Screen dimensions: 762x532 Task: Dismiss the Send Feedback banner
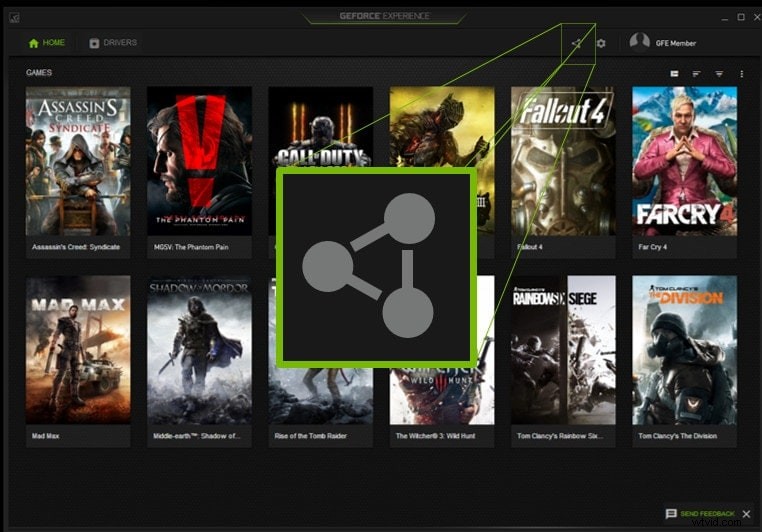click(746, 514)
